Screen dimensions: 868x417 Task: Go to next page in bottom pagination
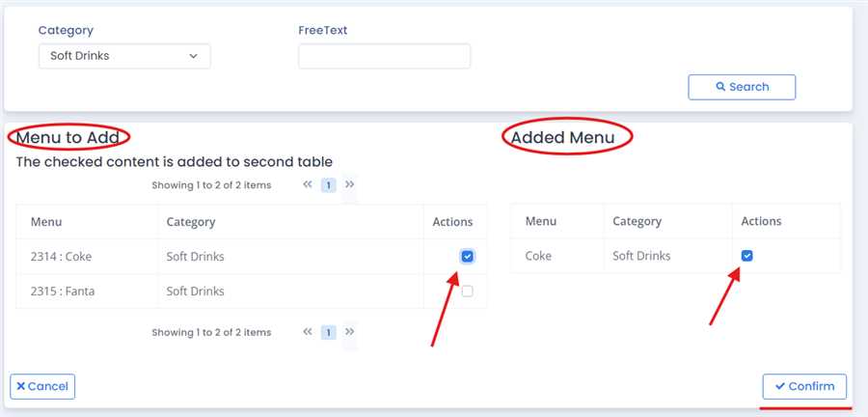(349, 332)
